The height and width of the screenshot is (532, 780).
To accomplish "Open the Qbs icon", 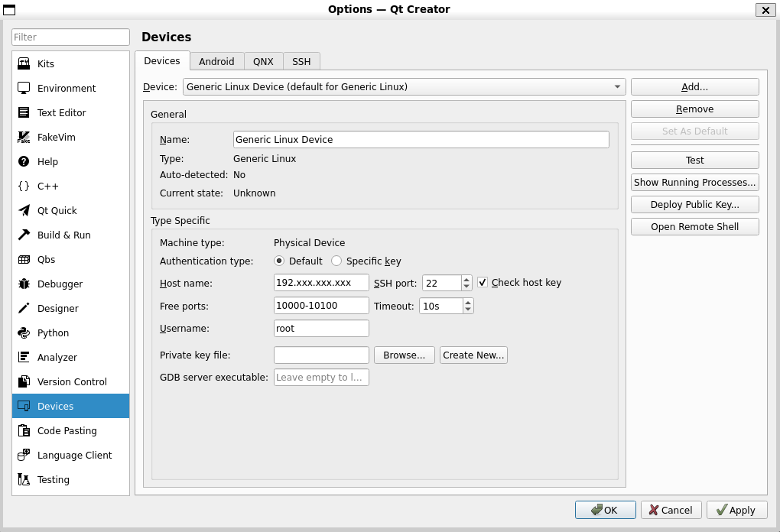I will click(24, 259).
